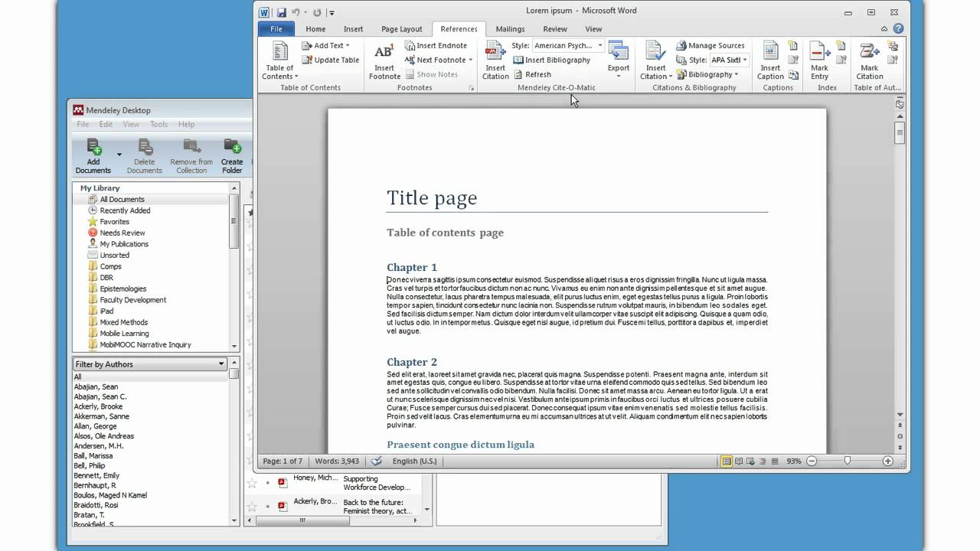Viewport: 980px width, 551px height.
Task: Switch to the Home ribbon tab
Action: click(315, 29)
